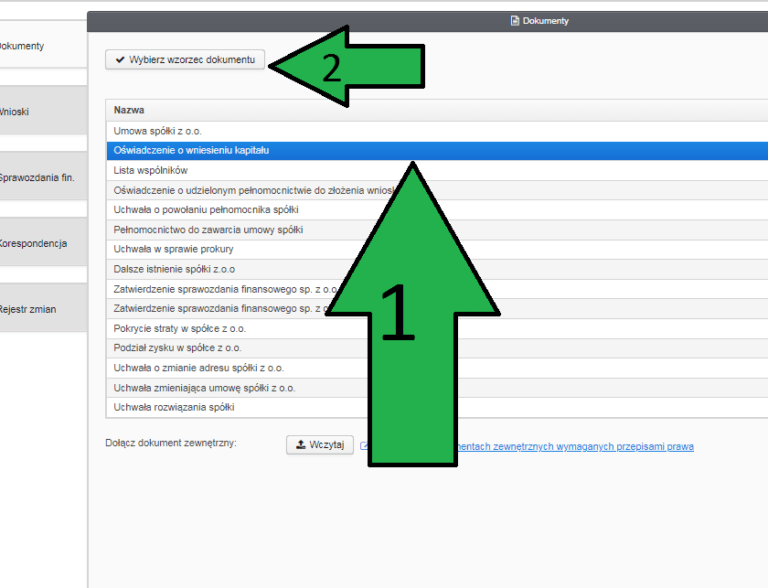Pick Uchwała w sprawie prokury template
The height and width of the screenshot is (588, 768).
click(437, 249)
